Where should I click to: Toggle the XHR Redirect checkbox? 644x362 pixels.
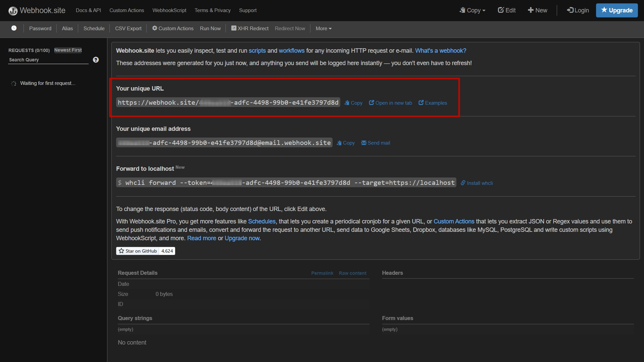(x=234, y=29)
